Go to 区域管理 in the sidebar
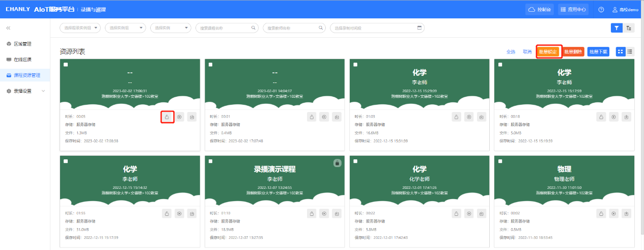This screenshot has width=644, height=250. click(22, 44)
